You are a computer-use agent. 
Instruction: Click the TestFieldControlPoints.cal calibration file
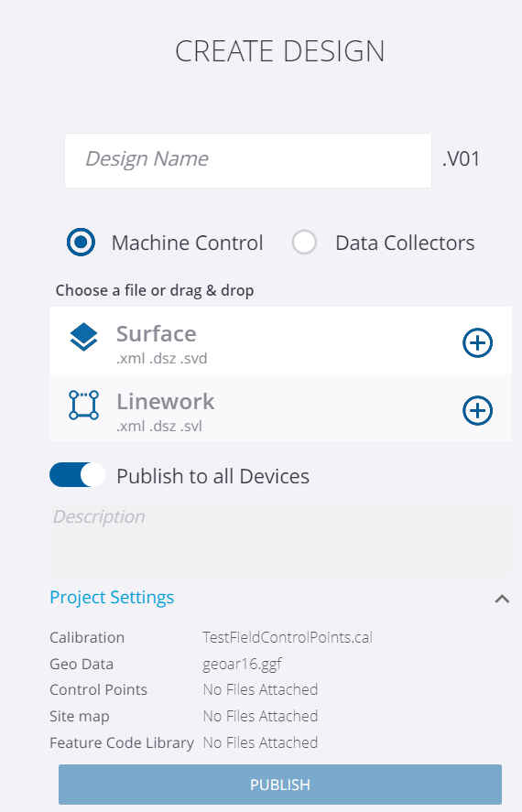point(288,637)
